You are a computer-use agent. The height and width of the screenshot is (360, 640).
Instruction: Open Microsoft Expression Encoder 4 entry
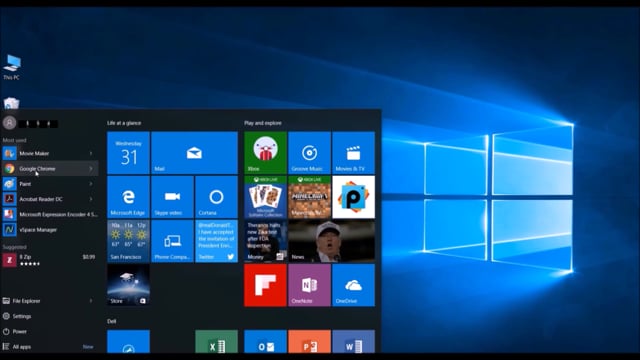click(50, 214)
